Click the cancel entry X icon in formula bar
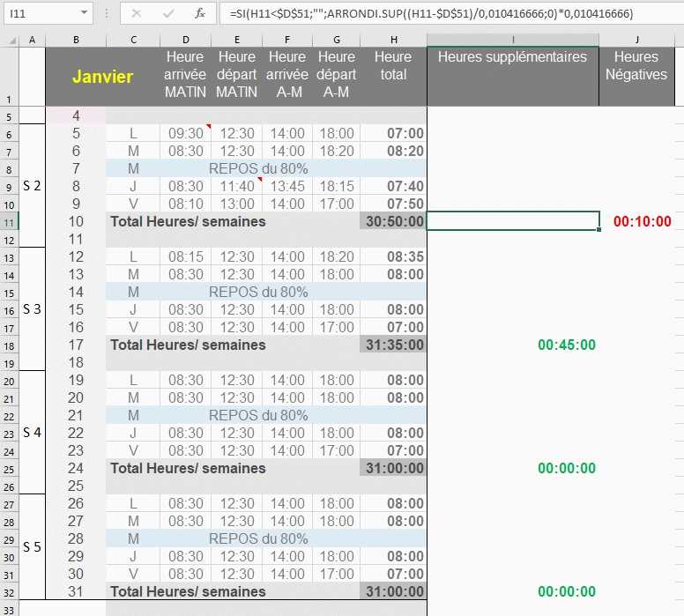Image resolution: width=684 pixels, height=616 pixels. tap(136, 13)
